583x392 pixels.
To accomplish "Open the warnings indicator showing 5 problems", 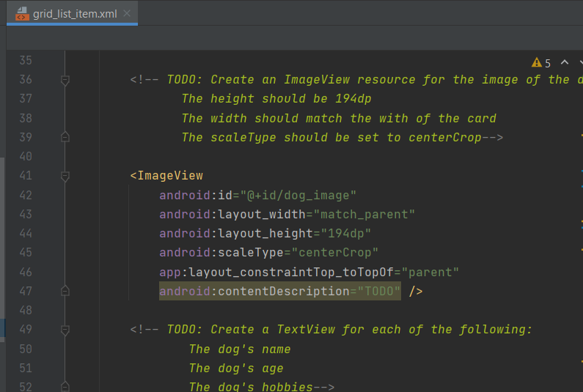I will click(541, 63).
